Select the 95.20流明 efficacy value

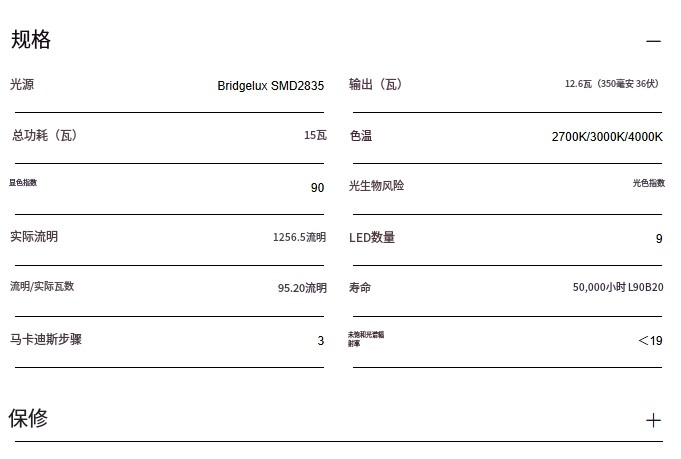click(301, 288)
